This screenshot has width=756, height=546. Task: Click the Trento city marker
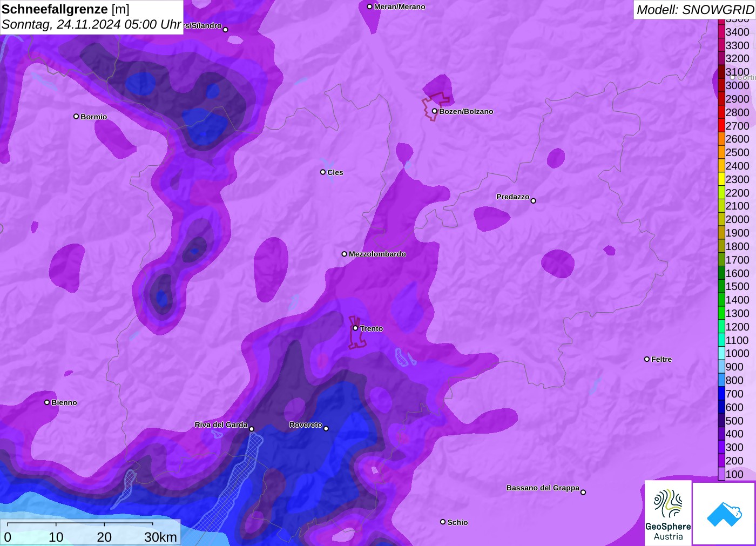coord(355,328)
